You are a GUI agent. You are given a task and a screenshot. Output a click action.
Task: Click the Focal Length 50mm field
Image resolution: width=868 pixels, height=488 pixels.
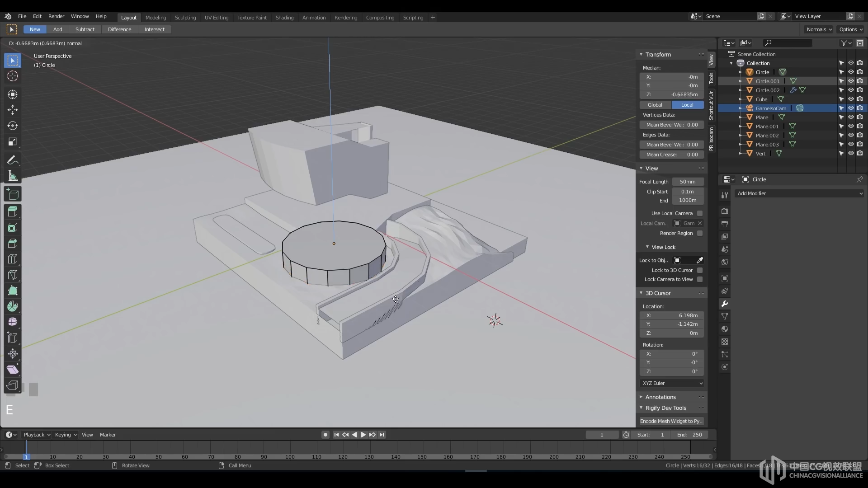tap(688, 182)
